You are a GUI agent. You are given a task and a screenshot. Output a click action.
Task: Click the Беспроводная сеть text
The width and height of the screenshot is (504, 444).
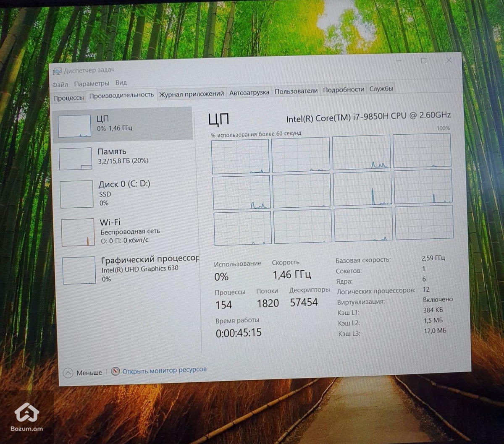point(130,231)
